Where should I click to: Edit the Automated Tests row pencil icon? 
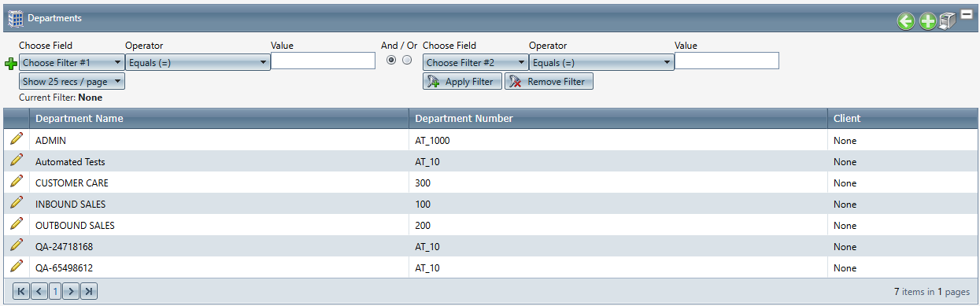pyautogui.click(x=17, y=160)
